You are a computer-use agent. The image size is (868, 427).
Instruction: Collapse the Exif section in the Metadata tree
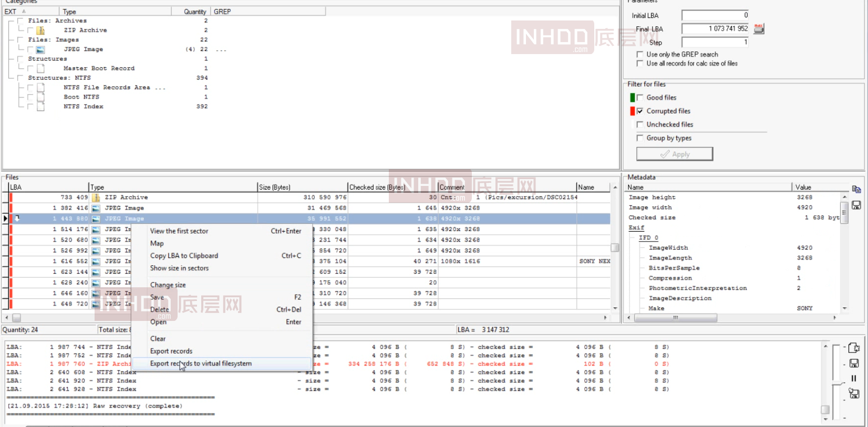point(636,228)
